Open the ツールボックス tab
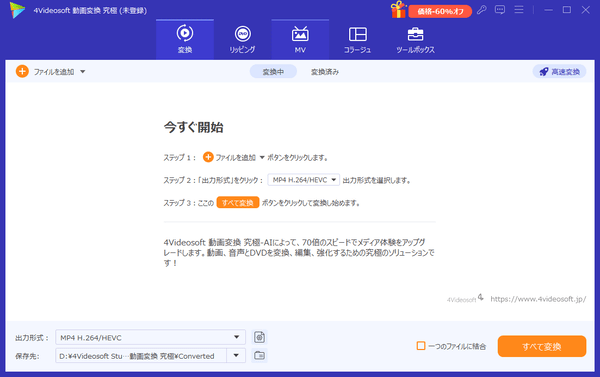Viewport: 600px width, 377px height. [x=415, y=39]
